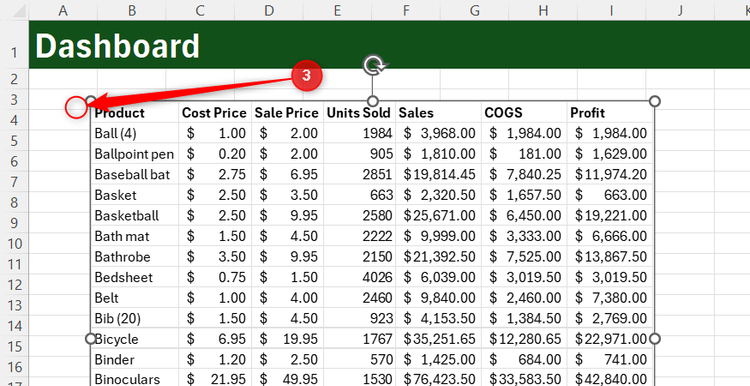Select column B header
Image resolution: width=750 pixels, height=386 pixels.
tap(132, 11)
